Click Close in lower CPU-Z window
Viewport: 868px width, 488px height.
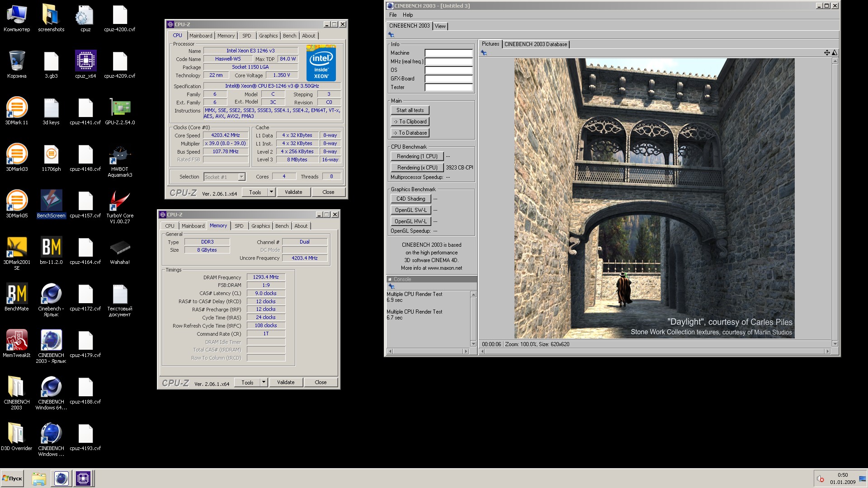coord(321,382)
